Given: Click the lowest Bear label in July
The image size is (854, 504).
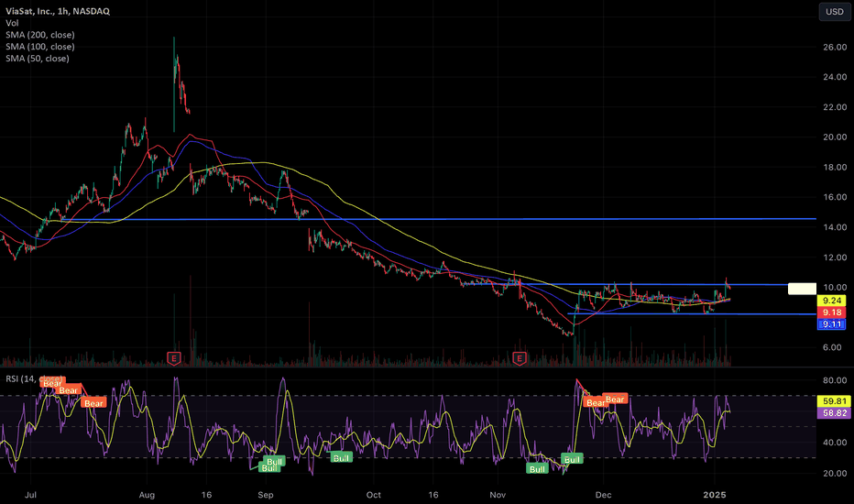Looking at the screenshot, I should click(x=93, y=403).
